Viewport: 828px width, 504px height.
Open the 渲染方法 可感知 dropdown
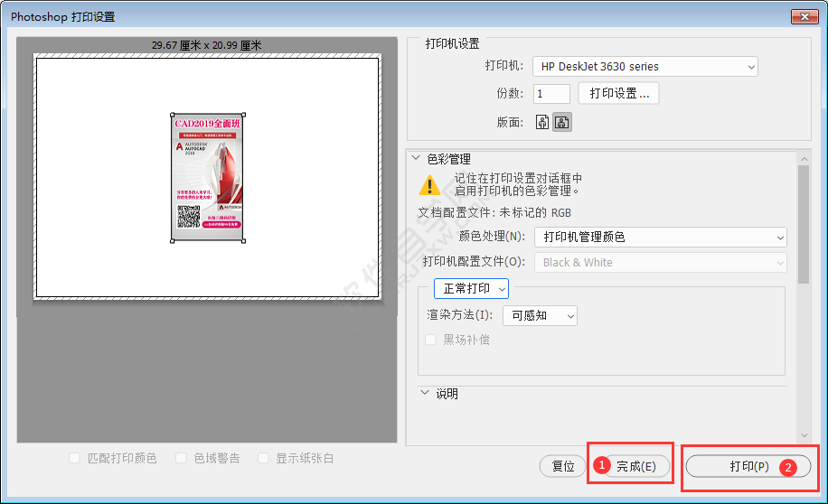(x=540, y=315)
